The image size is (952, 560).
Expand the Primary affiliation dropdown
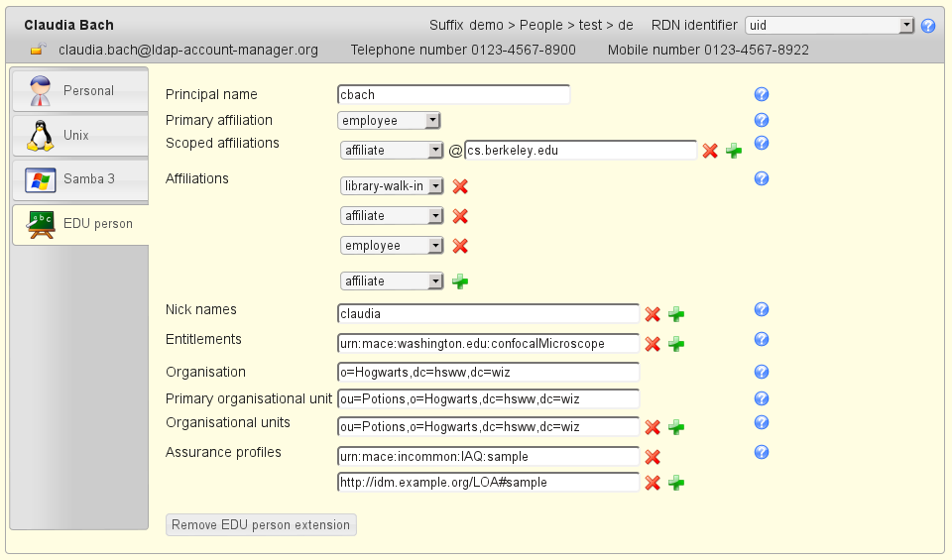click(x=390, y=121)
